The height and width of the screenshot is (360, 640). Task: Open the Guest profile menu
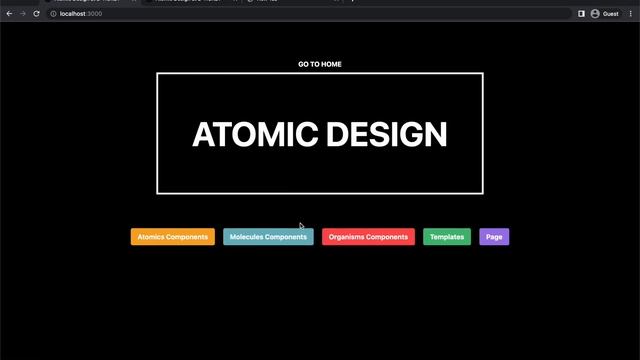pos(605,14)
